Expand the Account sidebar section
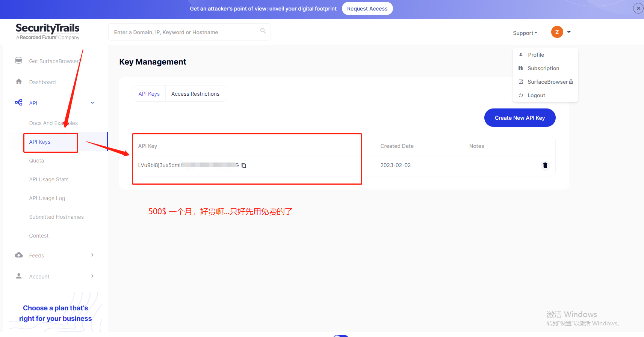The image size is (644, 337). pos(92,276)
